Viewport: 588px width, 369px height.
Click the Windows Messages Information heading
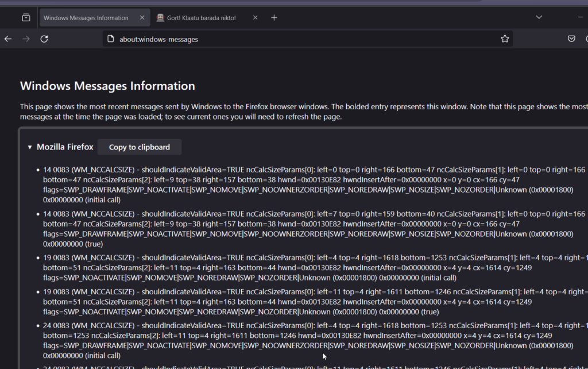107,86
